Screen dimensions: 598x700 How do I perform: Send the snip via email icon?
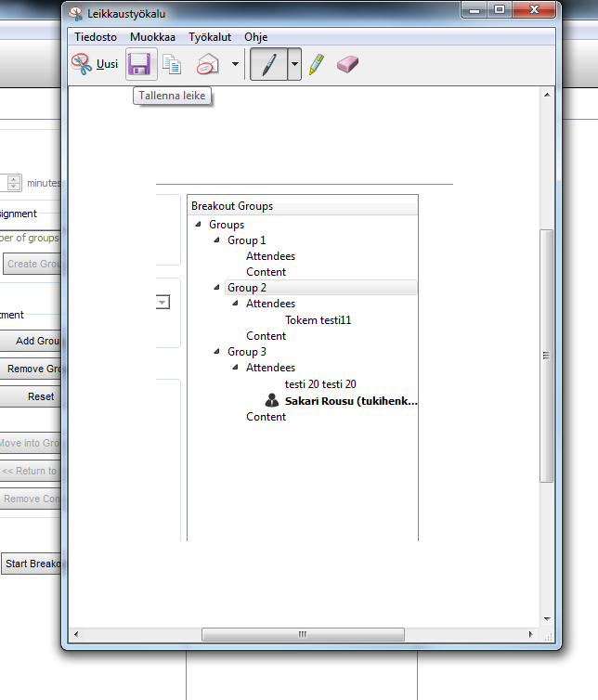click(x=207, y=65)
